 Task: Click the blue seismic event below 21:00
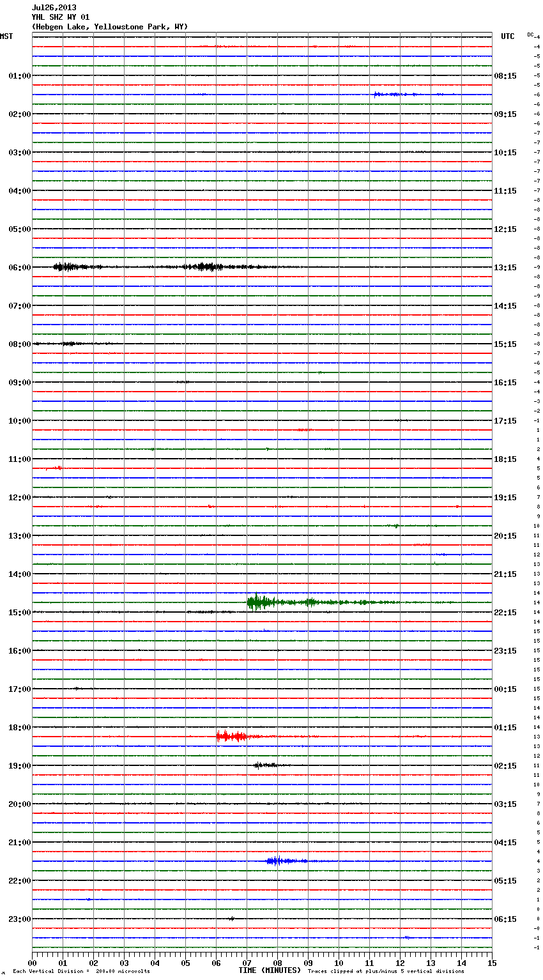(280, 861)
